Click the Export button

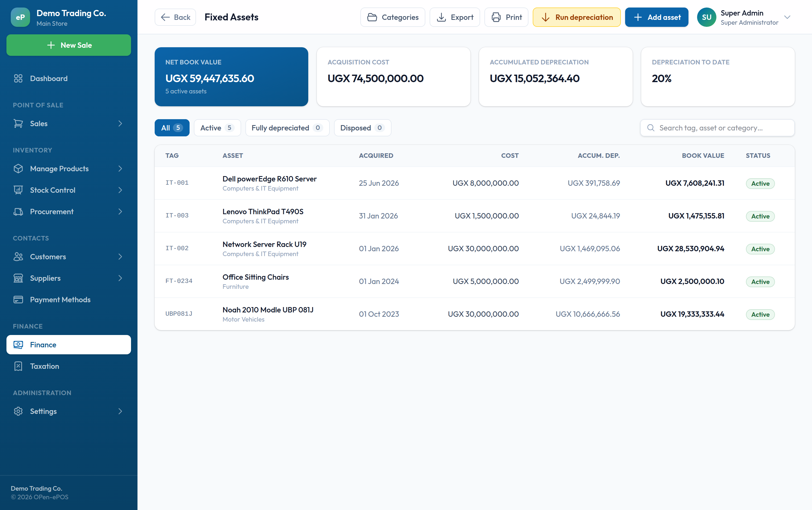coord(455,17)
